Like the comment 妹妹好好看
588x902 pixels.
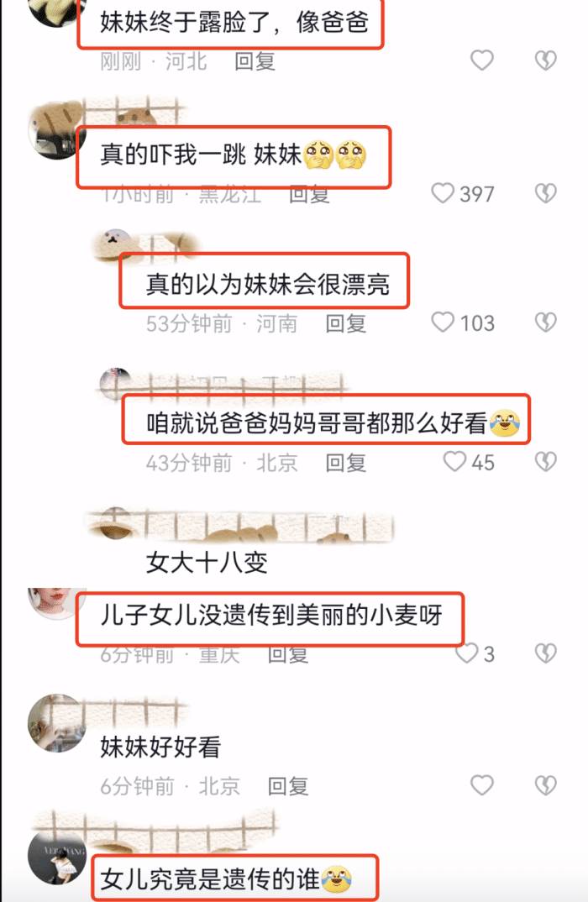[482, 785]
